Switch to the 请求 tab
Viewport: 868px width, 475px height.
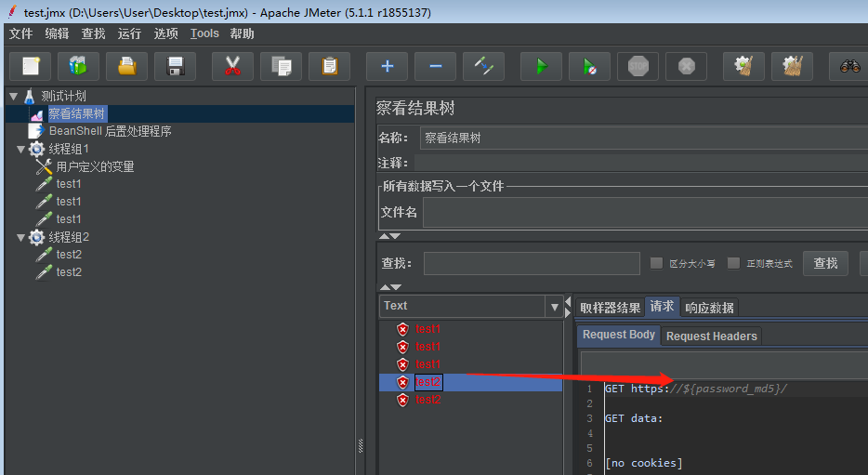[x=662, y=306]
